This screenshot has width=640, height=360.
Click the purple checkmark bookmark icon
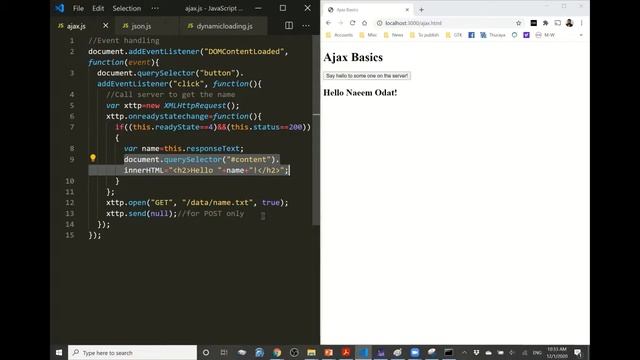(x=527, y=35)
